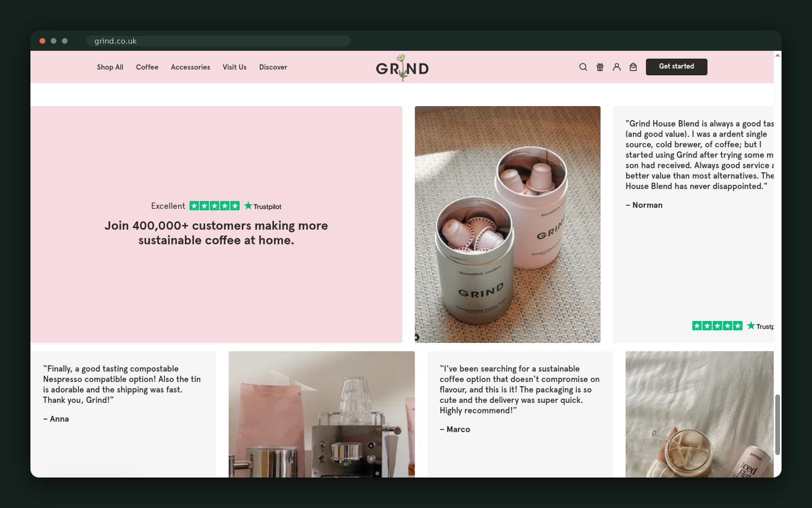812x508 pixels.
Task: Open the shopping bag icon
Action: [633, 67]
